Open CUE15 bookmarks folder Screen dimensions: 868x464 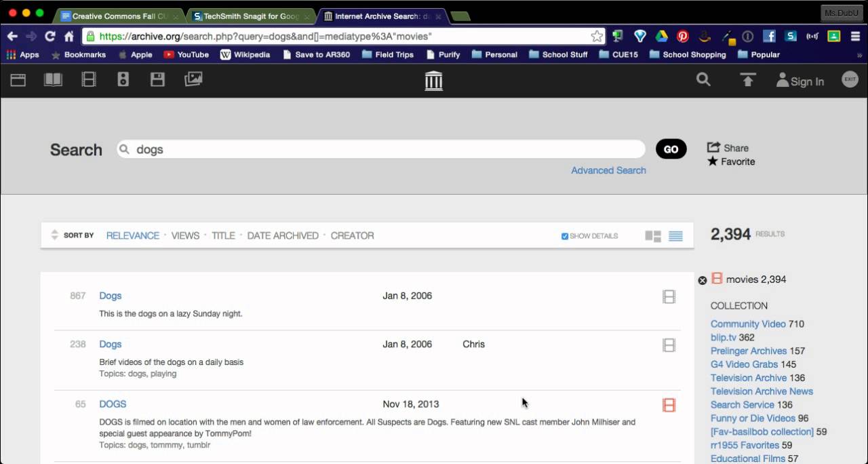(x=618, y=54)
